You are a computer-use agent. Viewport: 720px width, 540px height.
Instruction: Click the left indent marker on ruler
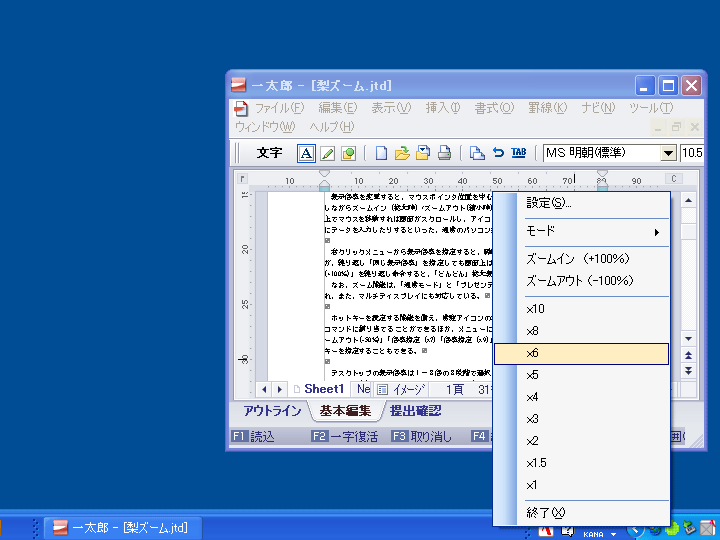point(324,180)
